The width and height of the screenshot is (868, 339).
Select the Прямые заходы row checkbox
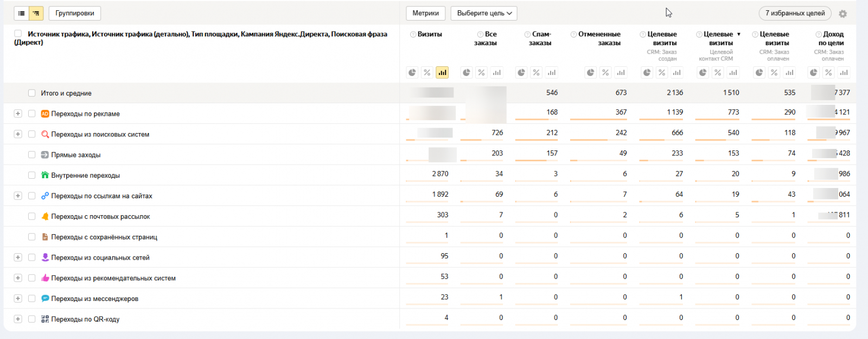point(32,155)
